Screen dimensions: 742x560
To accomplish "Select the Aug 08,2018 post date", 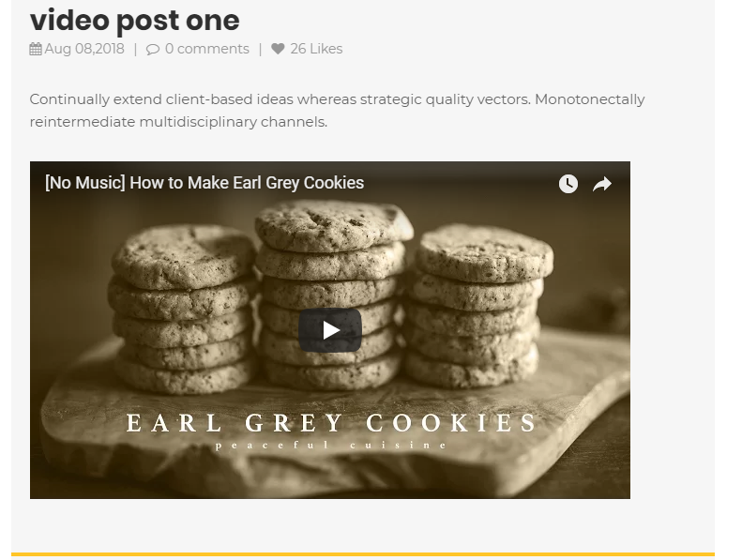I will pos(84,49).
